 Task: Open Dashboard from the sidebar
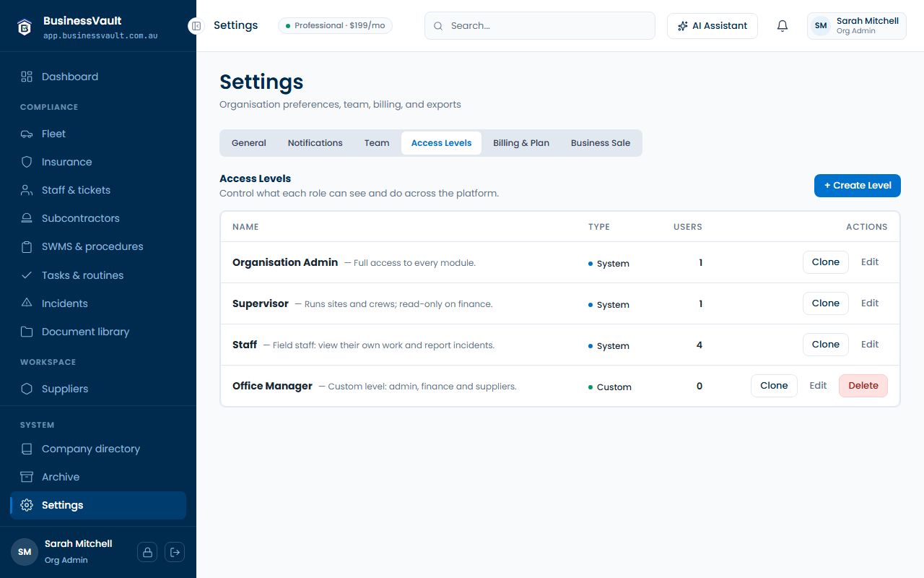tap(98, 77)
